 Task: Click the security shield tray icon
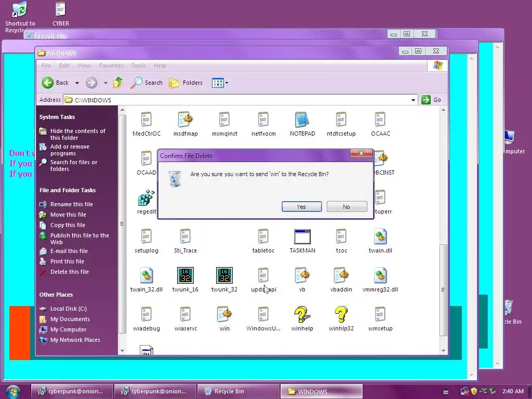point(474,391)
